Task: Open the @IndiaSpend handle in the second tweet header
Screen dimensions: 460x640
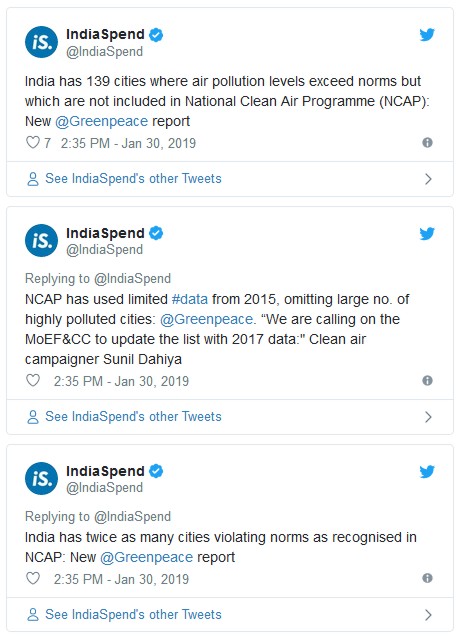Action: point(104,249)
